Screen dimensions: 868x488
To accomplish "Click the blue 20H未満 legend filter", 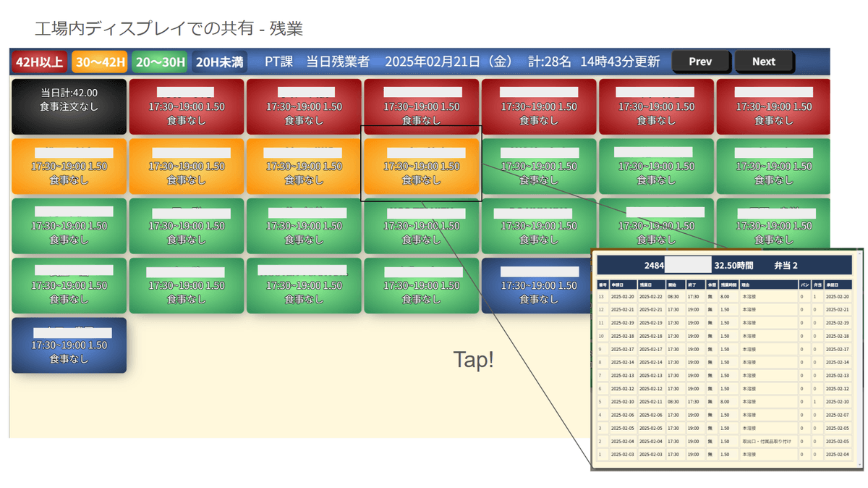I will [219, 62].
